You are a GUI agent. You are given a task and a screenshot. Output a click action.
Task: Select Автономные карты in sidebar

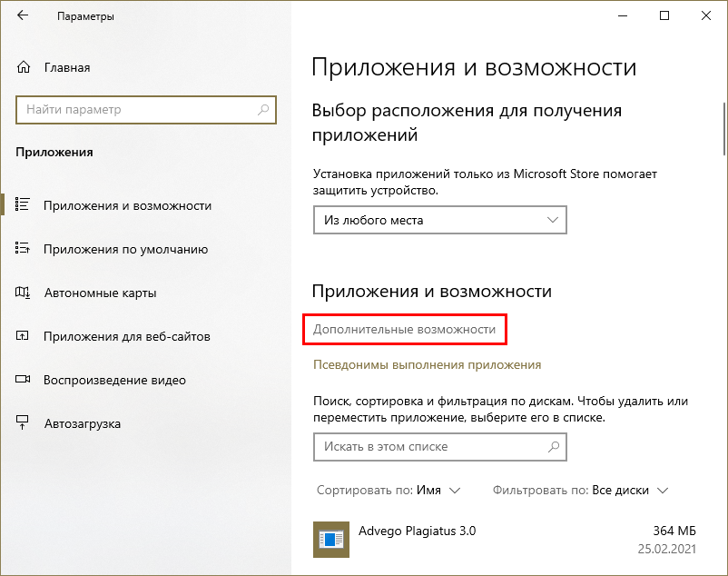coord(100,293)
